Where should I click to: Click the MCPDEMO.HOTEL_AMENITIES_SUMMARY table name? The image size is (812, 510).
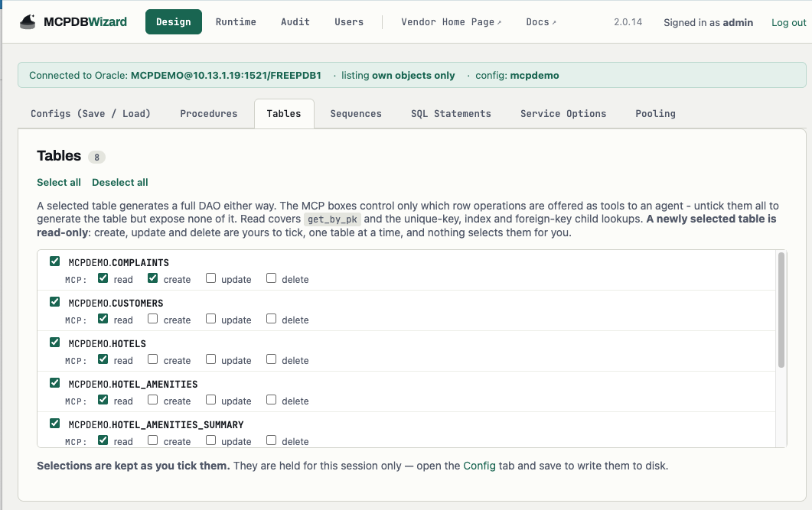coord(156,424)
